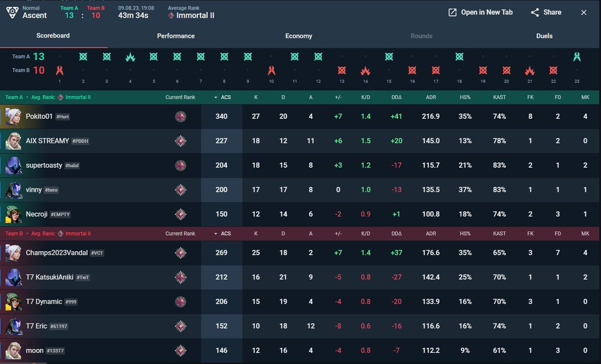This screenshot has height=364, width=601.
Task: Sort Team A by HS% column header
Action: [x=465, y=97]
